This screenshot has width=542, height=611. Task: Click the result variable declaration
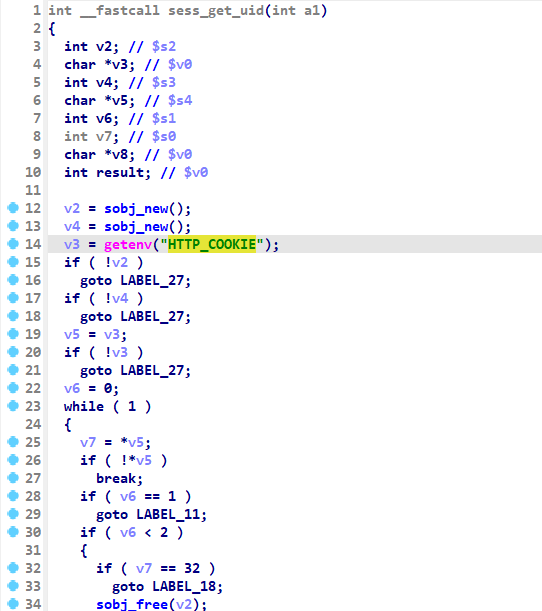(x=120, y=172)
